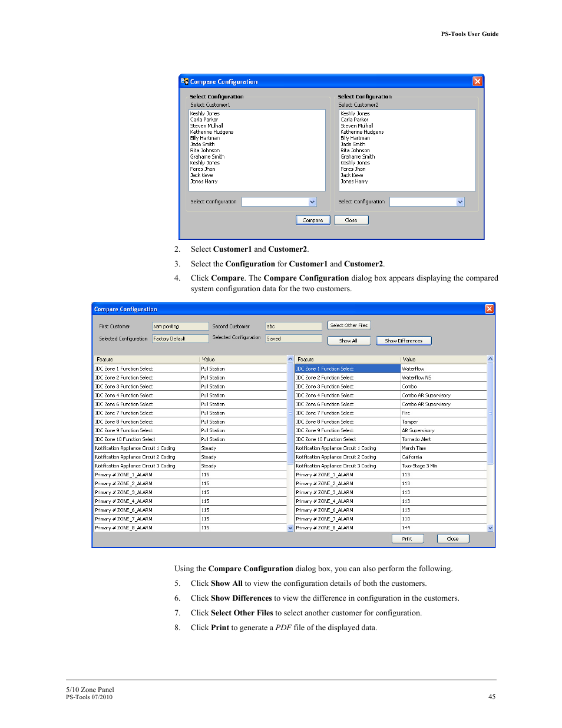562x728 pixels.
Task: Click the Print button
Action: pyautogui.click(x=407, y=539)
